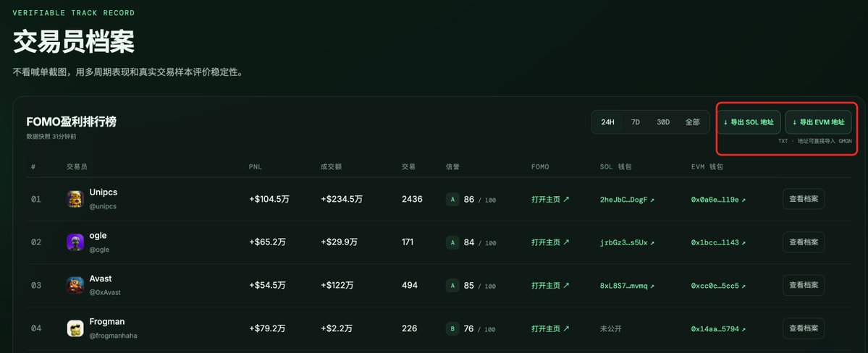Click the SOL 钱包 column header
The height and width of the screenshot is (353, 868).
pos(615,166)
